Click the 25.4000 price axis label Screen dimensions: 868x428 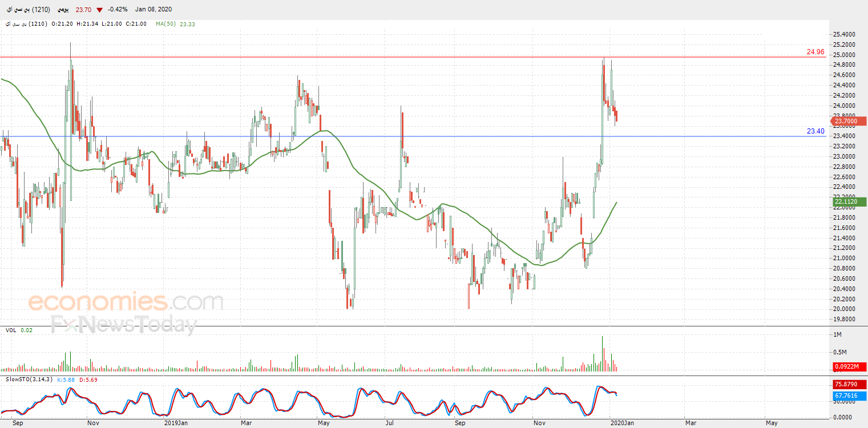[844, 34]
